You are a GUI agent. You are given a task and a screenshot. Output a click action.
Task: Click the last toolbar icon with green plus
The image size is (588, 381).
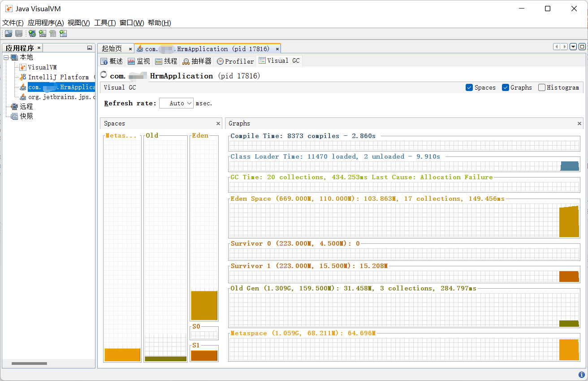63,33
